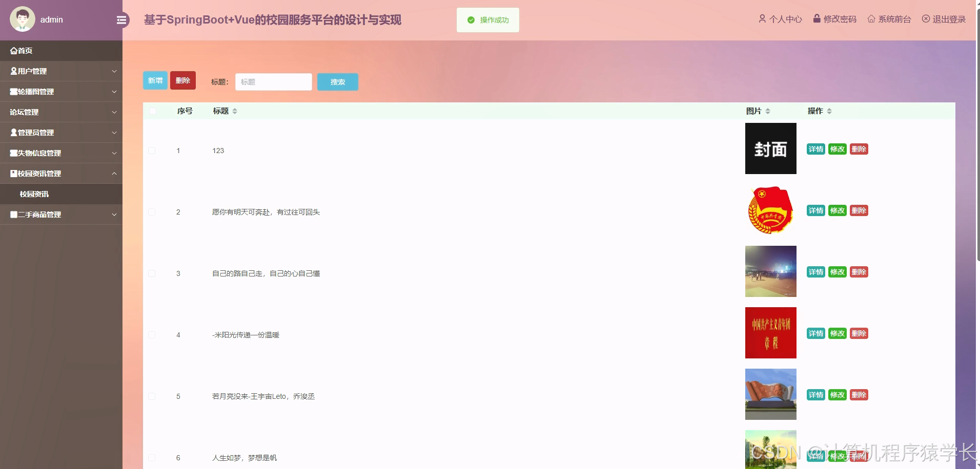The height and width of the screenshot is (469, 980).
Task: Sort the table by 标题 column arrows
Action: coord(235,111)
